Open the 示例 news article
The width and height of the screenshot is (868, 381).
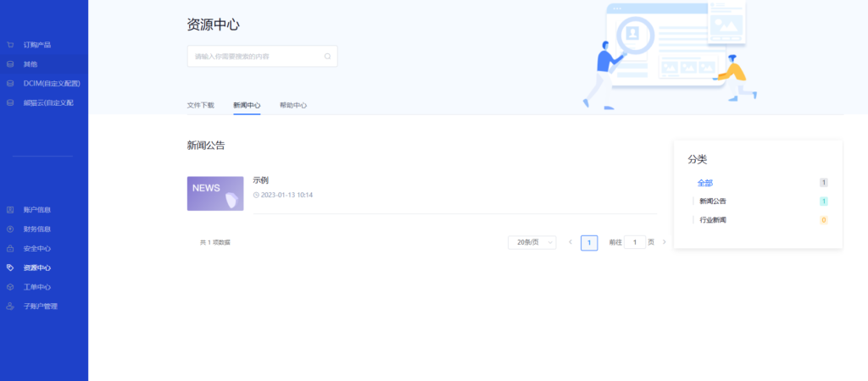coord(261,180)
